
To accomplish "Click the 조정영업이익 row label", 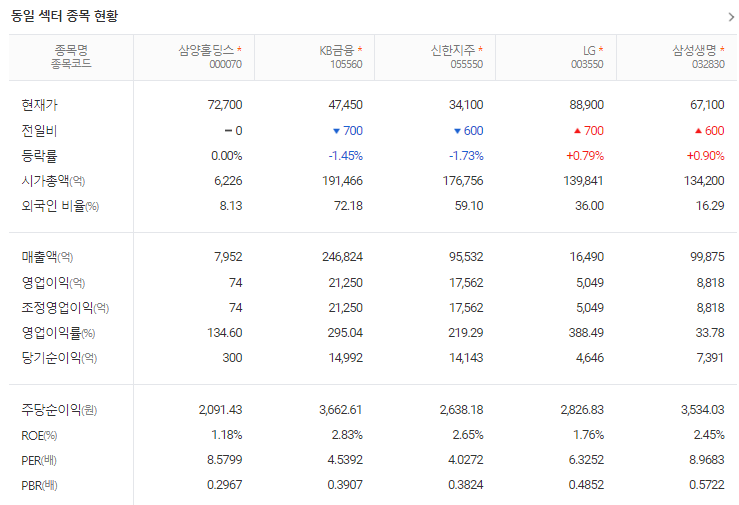I will click(65, 308).
